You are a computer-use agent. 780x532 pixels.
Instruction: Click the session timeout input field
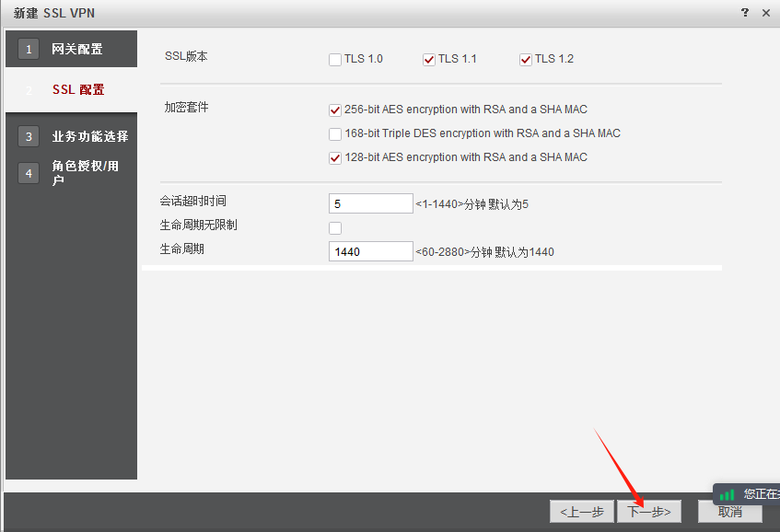point(370,202)
